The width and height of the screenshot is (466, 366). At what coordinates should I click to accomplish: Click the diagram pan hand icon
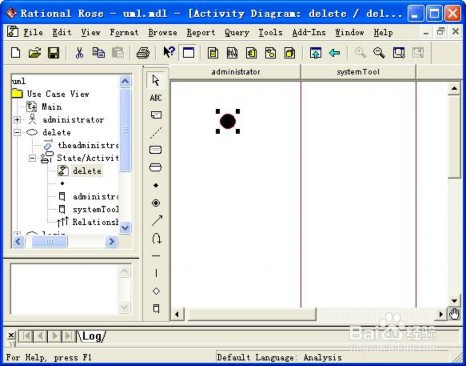pyautogui.click(x=454, y=314)
